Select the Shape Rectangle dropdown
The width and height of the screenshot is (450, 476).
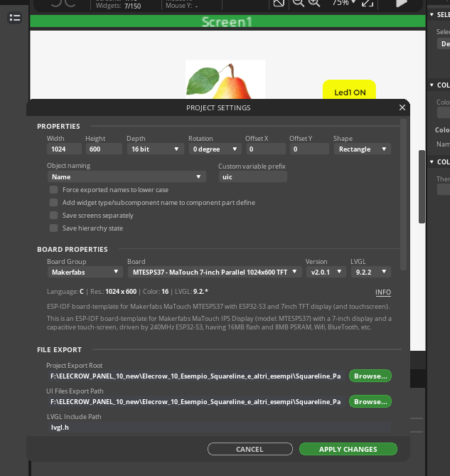[362, 149]
